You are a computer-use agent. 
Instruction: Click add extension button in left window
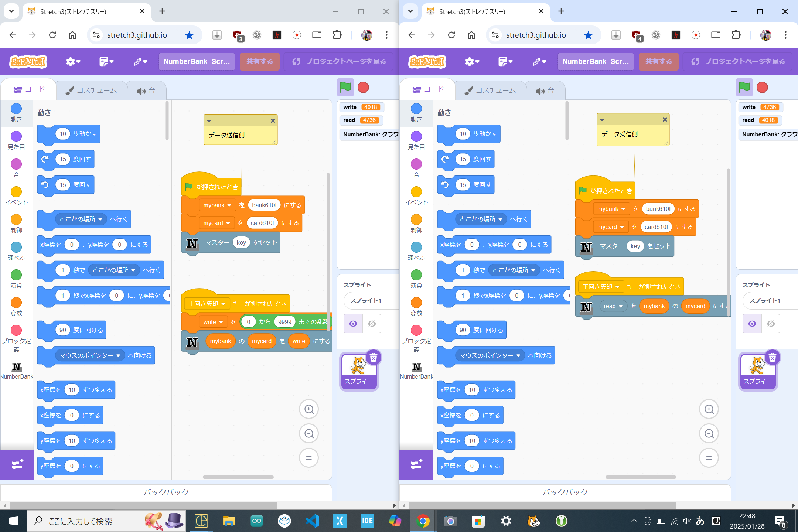tap(17, 465)
